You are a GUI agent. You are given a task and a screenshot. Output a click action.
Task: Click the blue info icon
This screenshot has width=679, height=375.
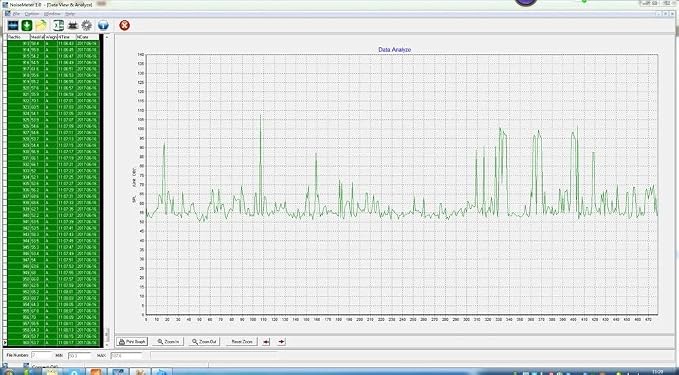pyautogui.click(x=103, y=26)
